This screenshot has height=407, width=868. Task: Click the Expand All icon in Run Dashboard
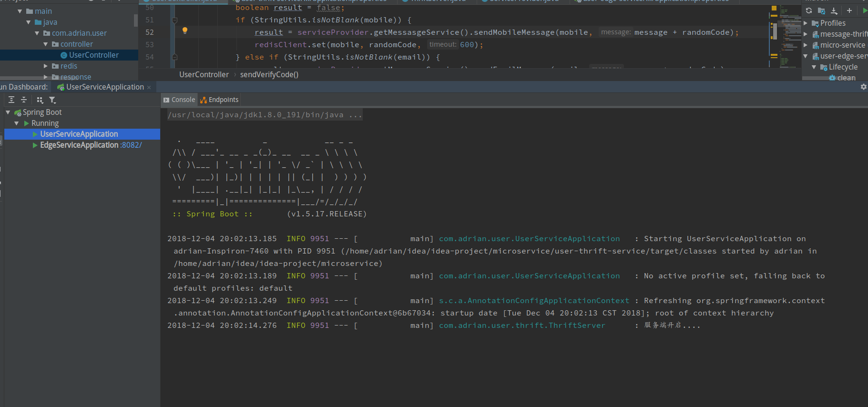click(11, 100)
